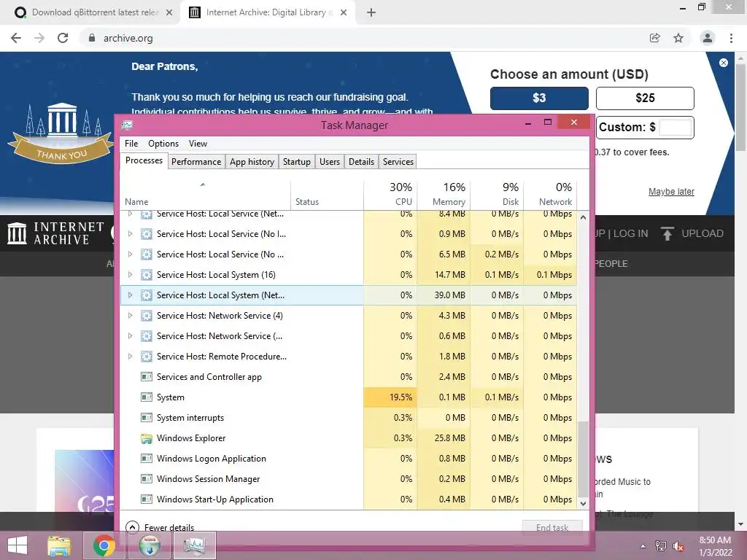747x560 pixels.
Task: Click the Services and Controller app icon
Action: (146, 377)
